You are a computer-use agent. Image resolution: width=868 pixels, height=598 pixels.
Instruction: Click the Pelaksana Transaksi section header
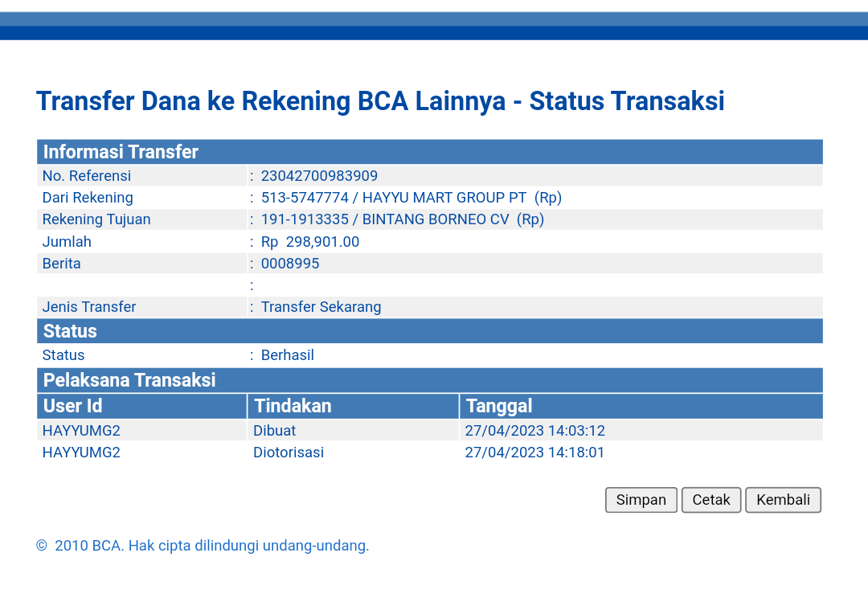129,380
